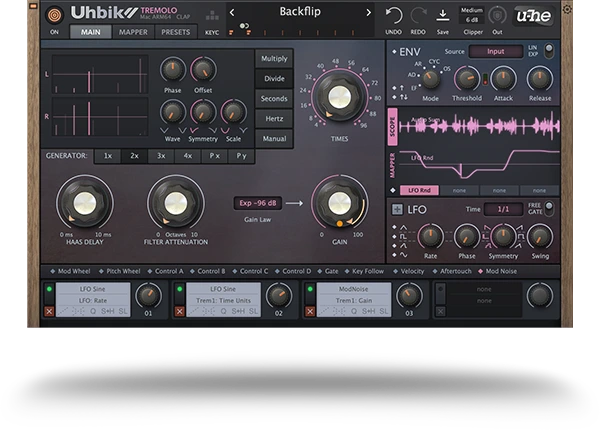Viewport: 600px width, 430px height.
Task: Click the plus icon beside LFO
Action: pos(397,209)
